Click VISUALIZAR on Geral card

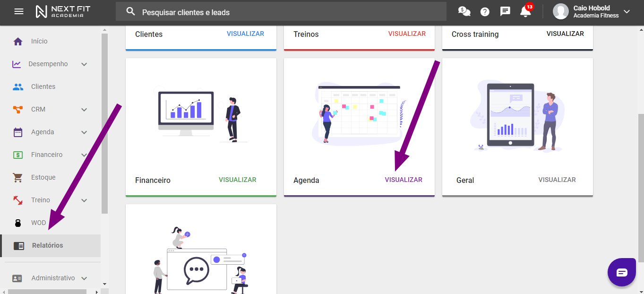tap(557, 180)
